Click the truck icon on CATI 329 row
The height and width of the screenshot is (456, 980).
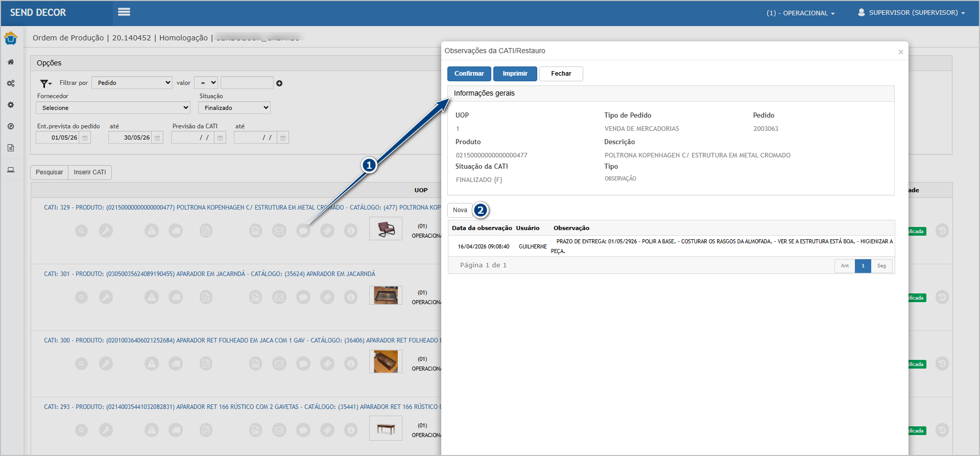[x=176, y=231]
